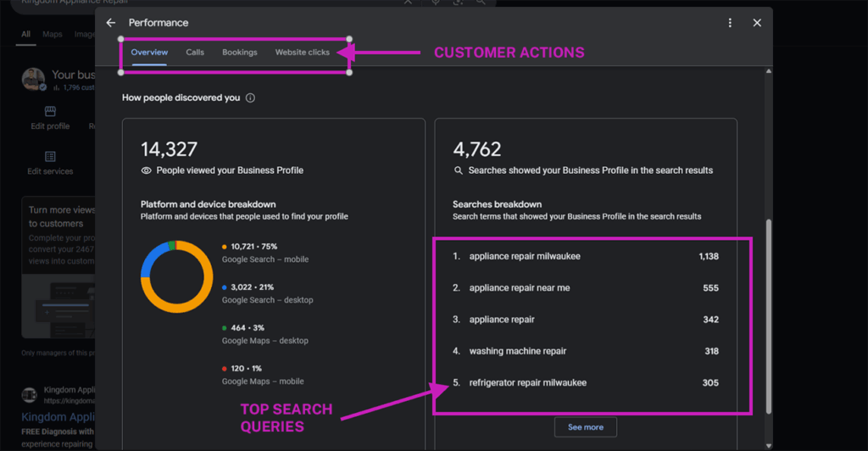Click the orange Google Search mobile legend dot
This screenshot has width=868, height=451.
tap(224, 247)
